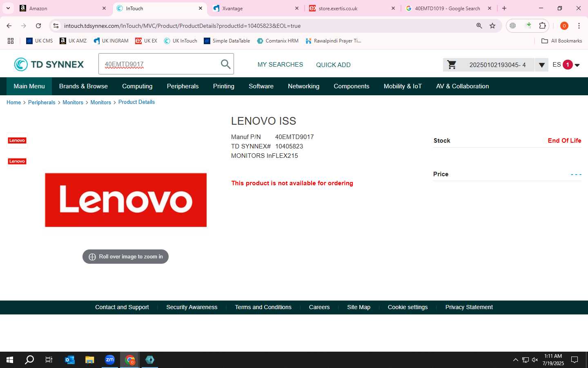Click the TD SYNNEX logo
588x368 pixels.
click(49, 64)
